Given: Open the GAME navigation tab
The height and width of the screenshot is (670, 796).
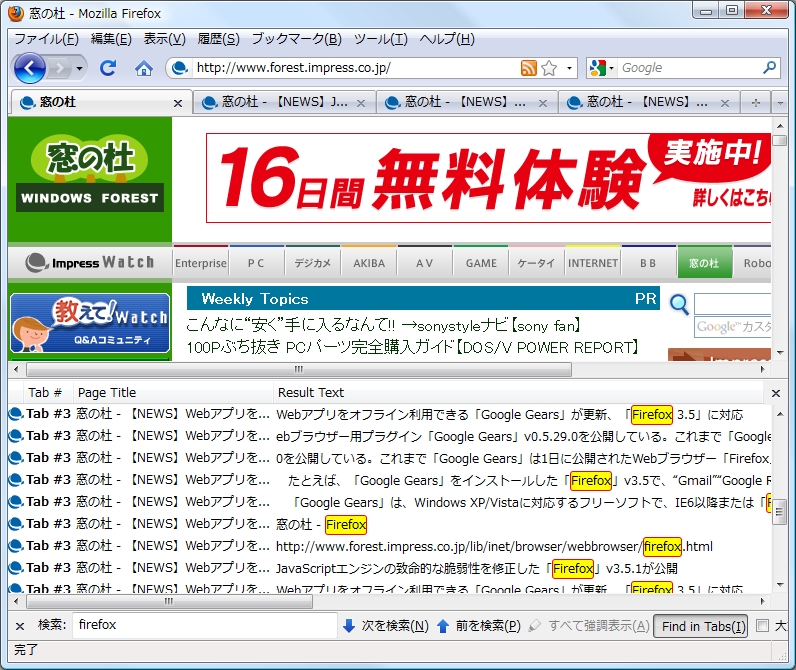Looking at the screenshot, I should tap(481, 263).
